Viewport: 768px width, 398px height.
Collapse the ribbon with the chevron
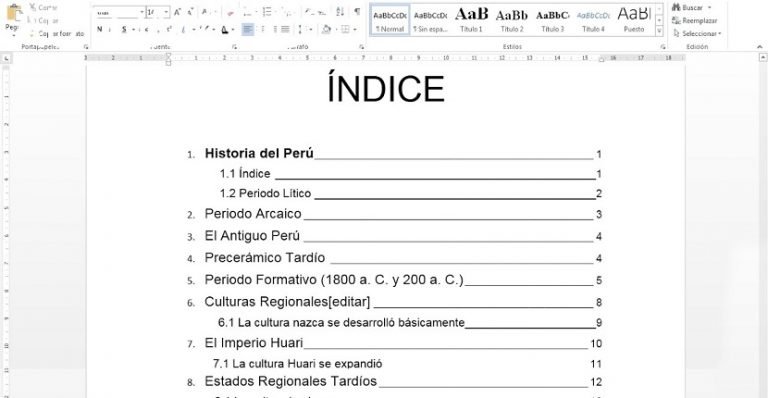point(760,47)
